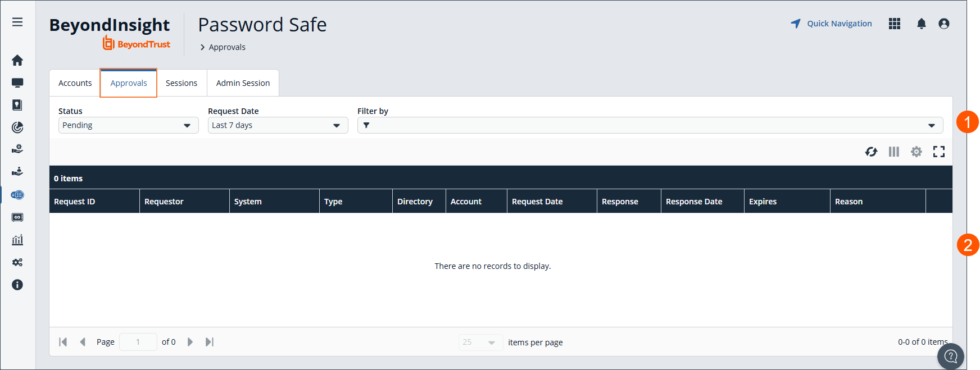
Task: Sort by Reason column
Action: [x=878, y=202]
